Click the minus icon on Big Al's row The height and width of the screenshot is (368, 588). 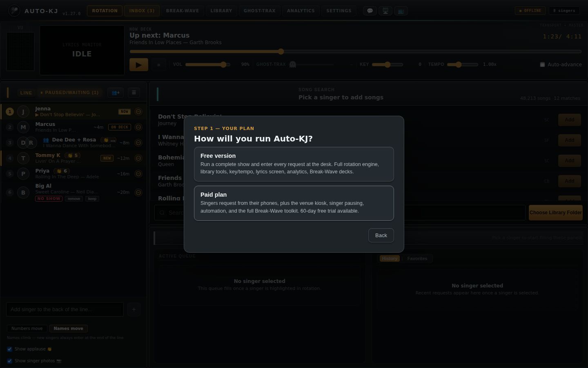click(138, 192)
